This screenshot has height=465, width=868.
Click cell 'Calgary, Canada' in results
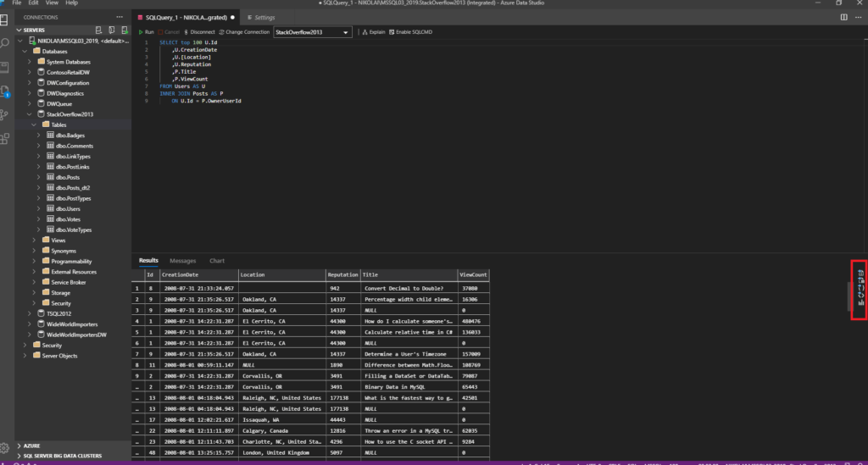(x=281, y=431)
